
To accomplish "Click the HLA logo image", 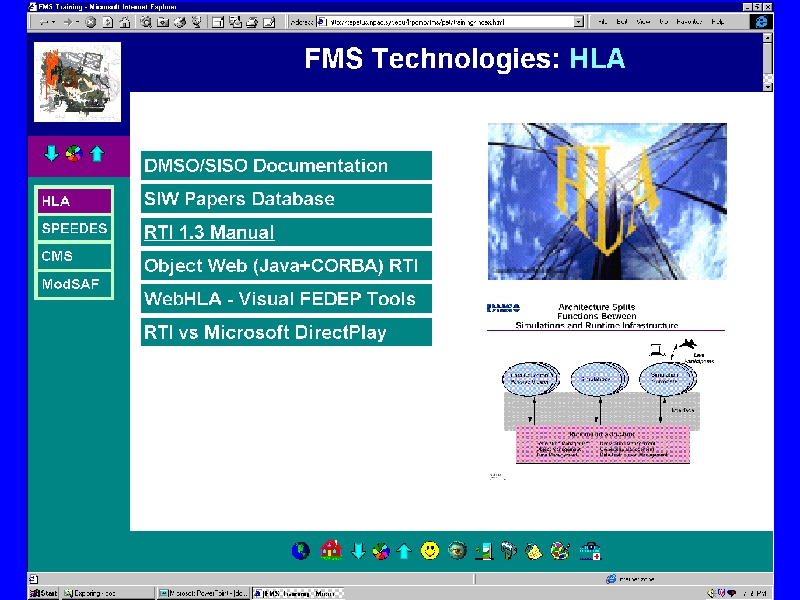I will (607, 202).
